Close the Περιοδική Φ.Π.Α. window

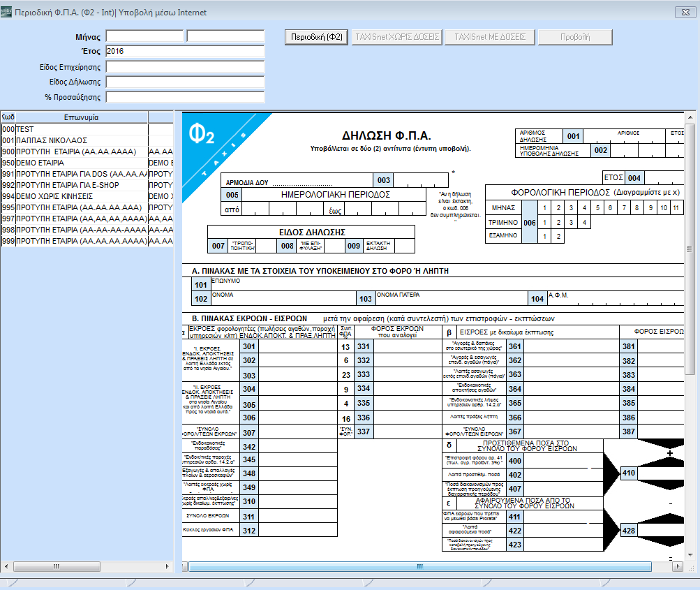point(685,12)
